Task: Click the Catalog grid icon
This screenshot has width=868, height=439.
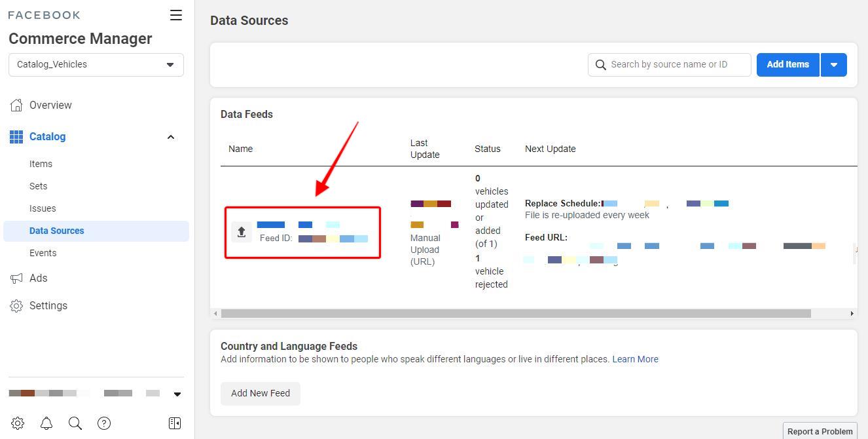Action: (16, 136)
